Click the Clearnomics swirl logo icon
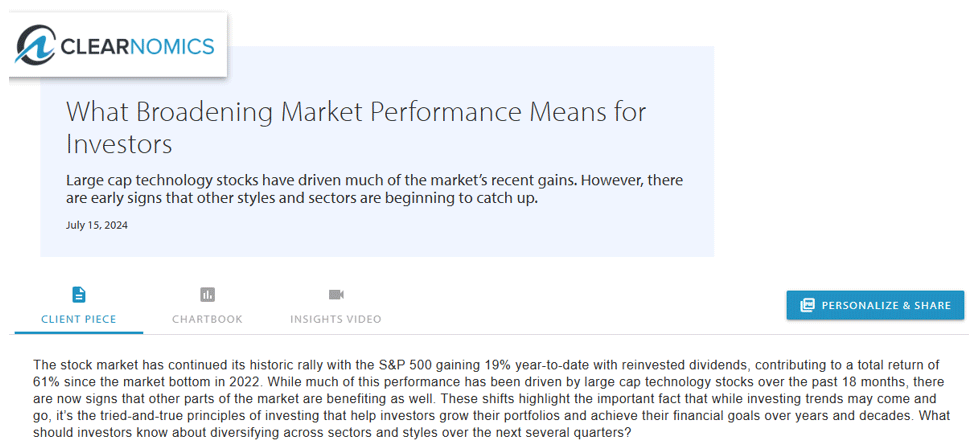 point(35,44)
